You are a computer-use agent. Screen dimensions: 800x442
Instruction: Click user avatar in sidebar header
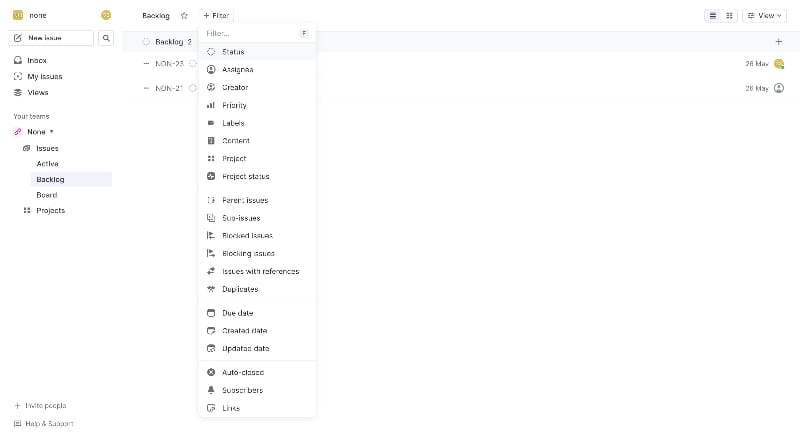coord(106,15)
